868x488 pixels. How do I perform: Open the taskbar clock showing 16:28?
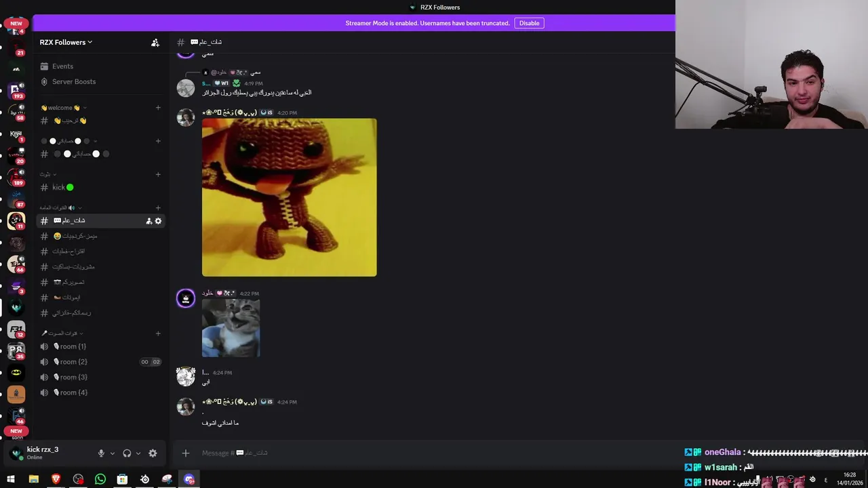pyautogui.click(x=850, y=479)
